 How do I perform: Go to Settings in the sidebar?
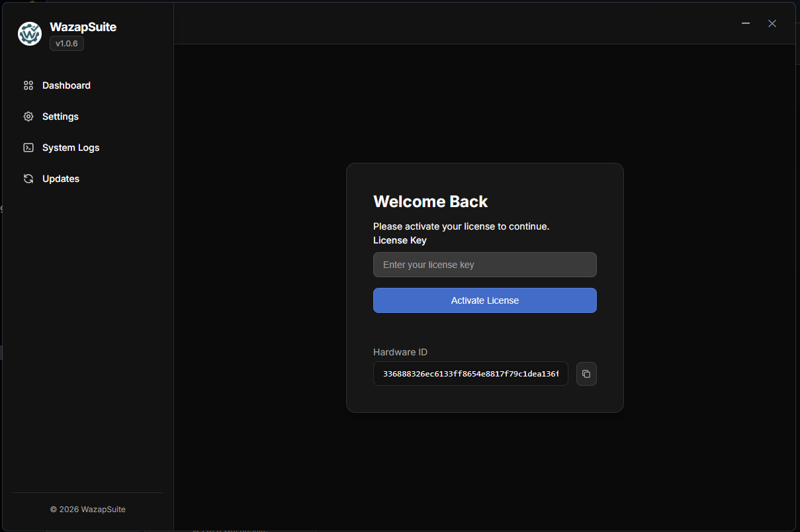click(60, 116)
